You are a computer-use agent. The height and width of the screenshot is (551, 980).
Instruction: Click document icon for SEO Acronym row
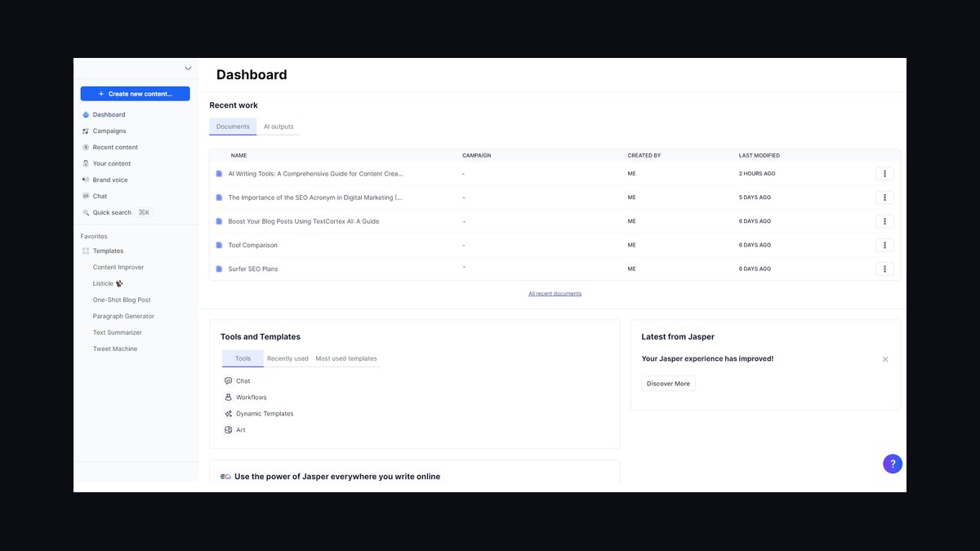point(219,198)
